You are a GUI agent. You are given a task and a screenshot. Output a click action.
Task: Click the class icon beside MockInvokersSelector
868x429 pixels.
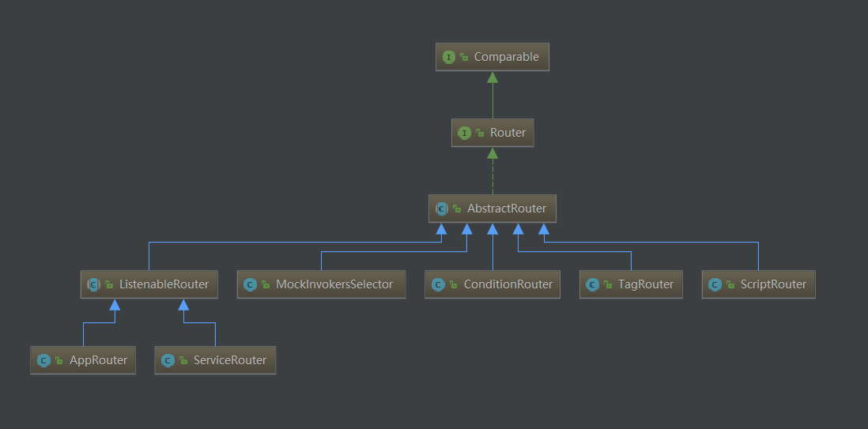click(x=250, y=284)
